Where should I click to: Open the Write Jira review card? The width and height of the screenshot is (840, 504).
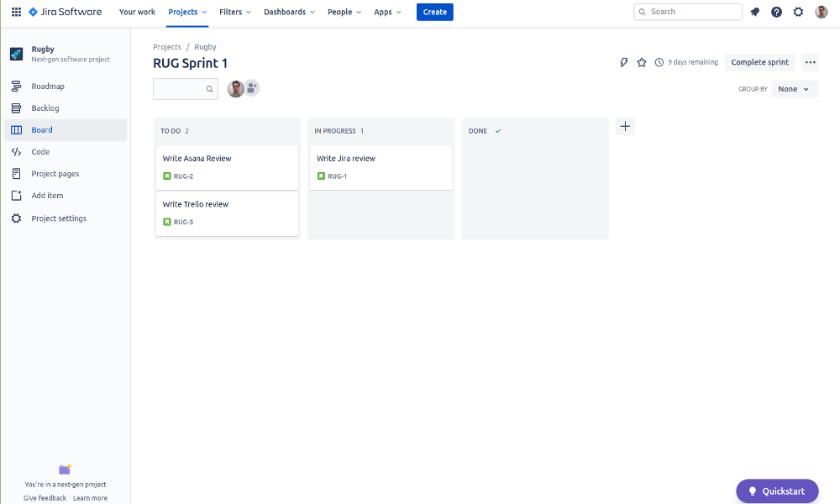381,168
